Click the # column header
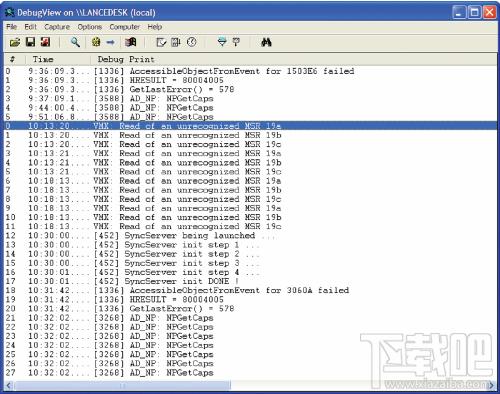The image size is (500, 394). tap(15, 60)
